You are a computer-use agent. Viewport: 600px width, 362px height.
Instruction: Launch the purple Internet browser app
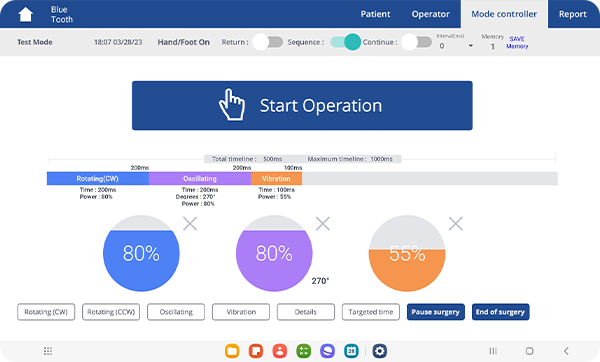click(327, 351)
